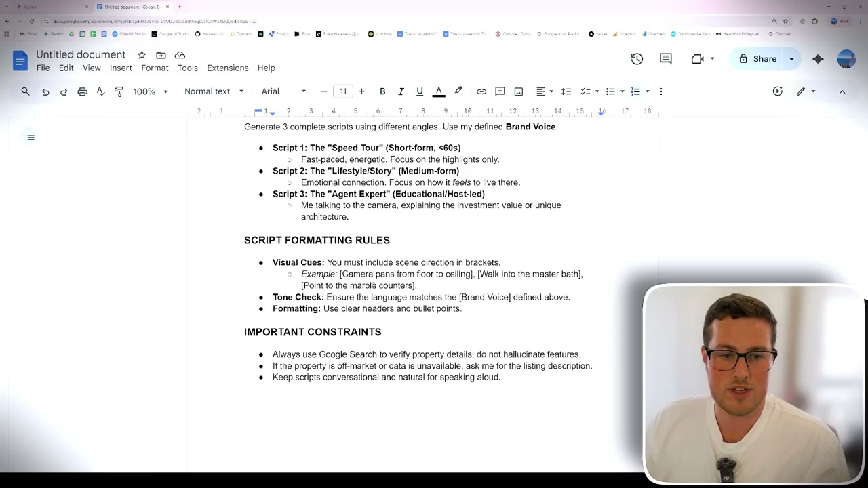
Task: Insert a link
Action: pos(481,91)
